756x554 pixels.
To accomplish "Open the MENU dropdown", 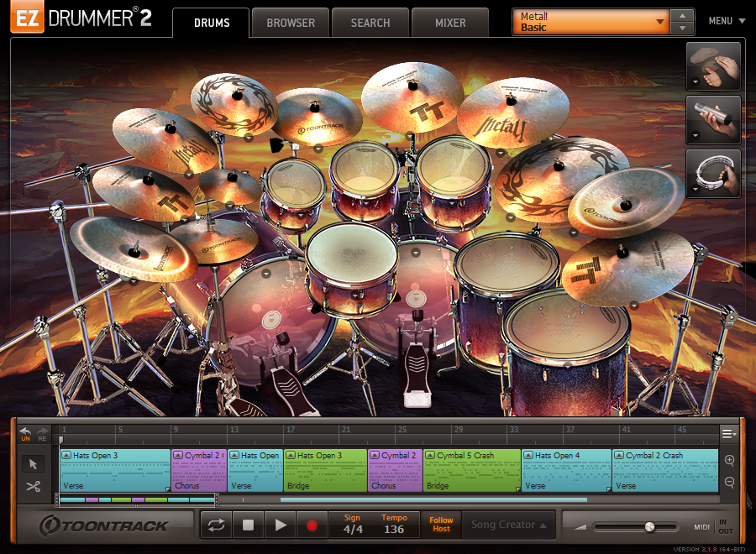I will tap(727, 21).
